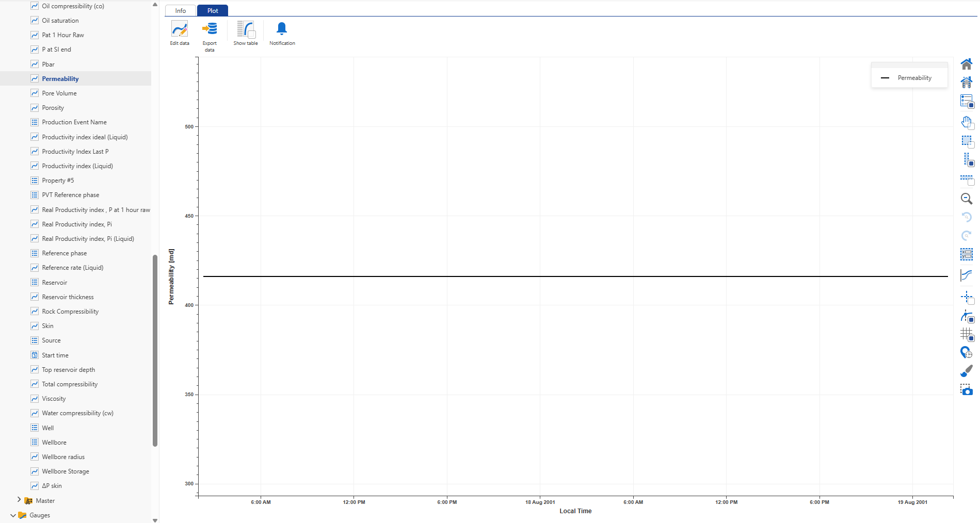Toggle the legend list display icon
The image size is (980, 523).
966,101
